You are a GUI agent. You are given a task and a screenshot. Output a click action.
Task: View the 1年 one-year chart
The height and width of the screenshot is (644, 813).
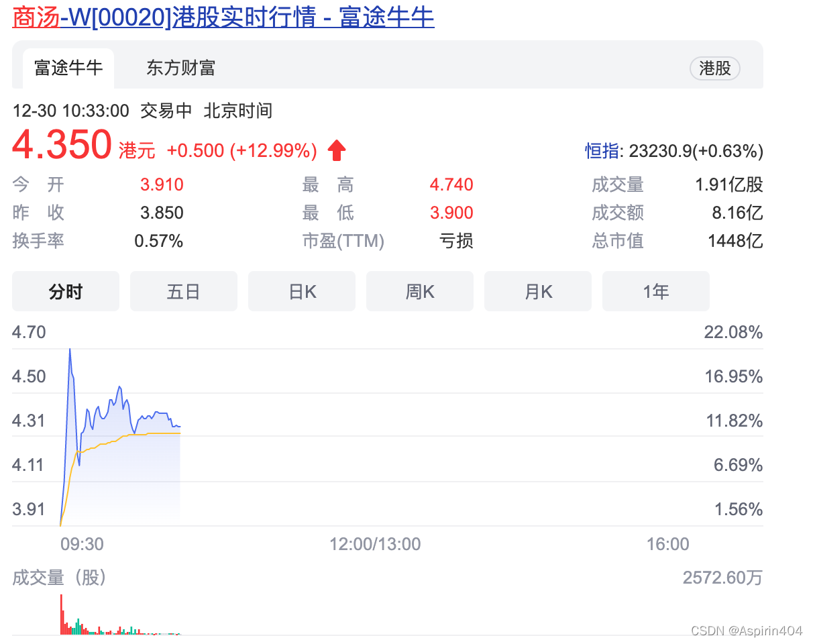(655, 291)
